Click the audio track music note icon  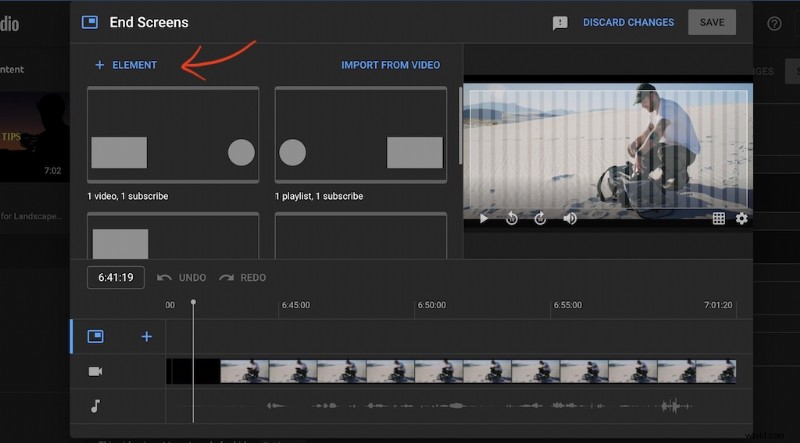[x=95, y=406]
